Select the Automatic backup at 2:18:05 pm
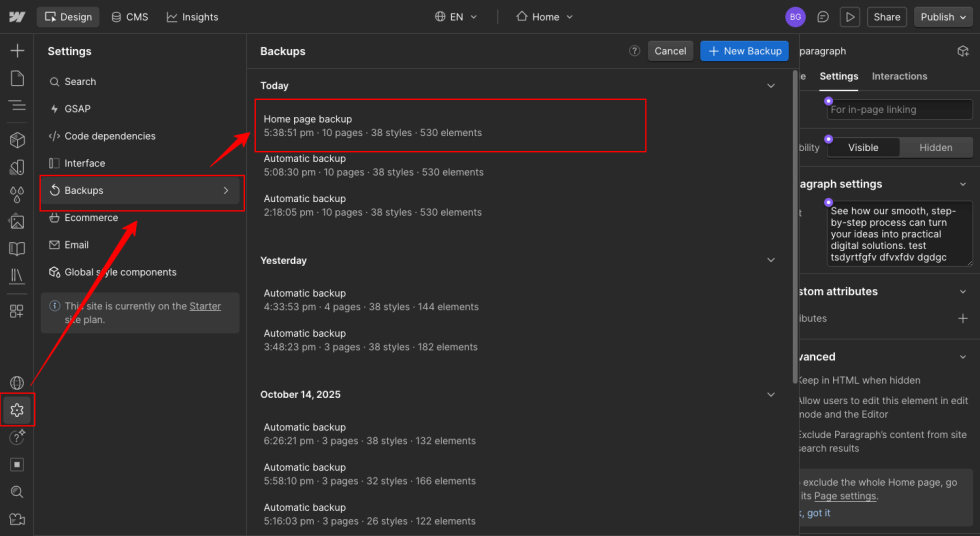 (x=372, y=206)
